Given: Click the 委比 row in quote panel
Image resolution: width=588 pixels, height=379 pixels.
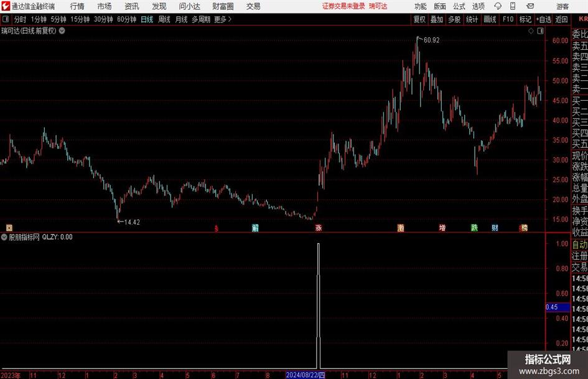Looking at the screenshot, I should pyautogui.click(x=580, y=34).
